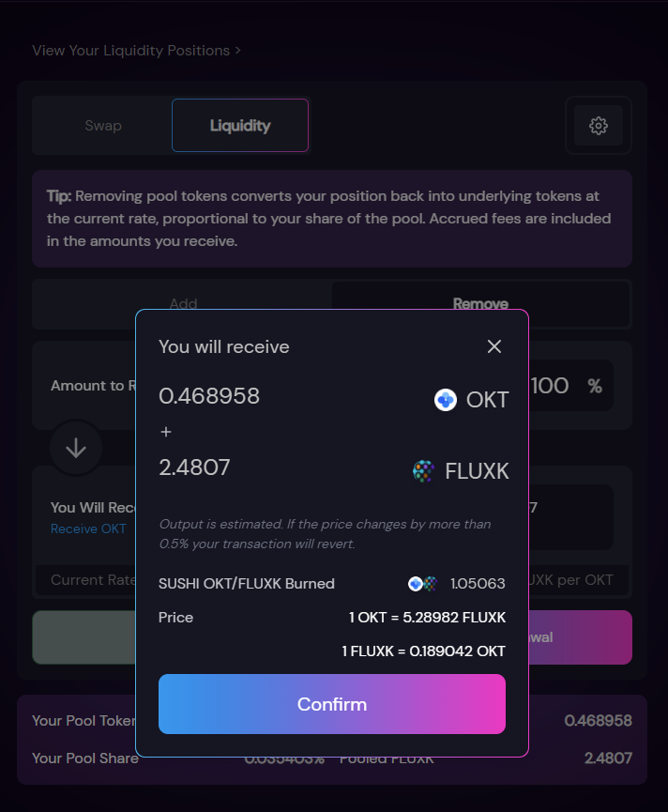Click the 2.4807 FLUXK amount in dialog
The width and height of the screenshot is (668, 812).
(x=194, y=467)
